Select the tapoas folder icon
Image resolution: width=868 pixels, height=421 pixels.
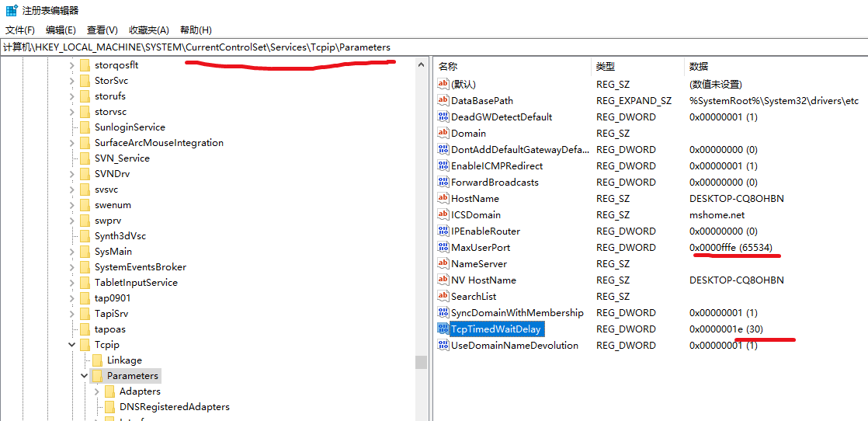(x=85, y=329)
